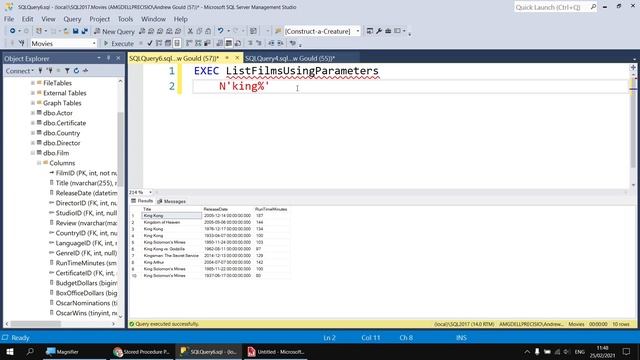Click the Change Connection icon left of Movies

click(21, 43)
